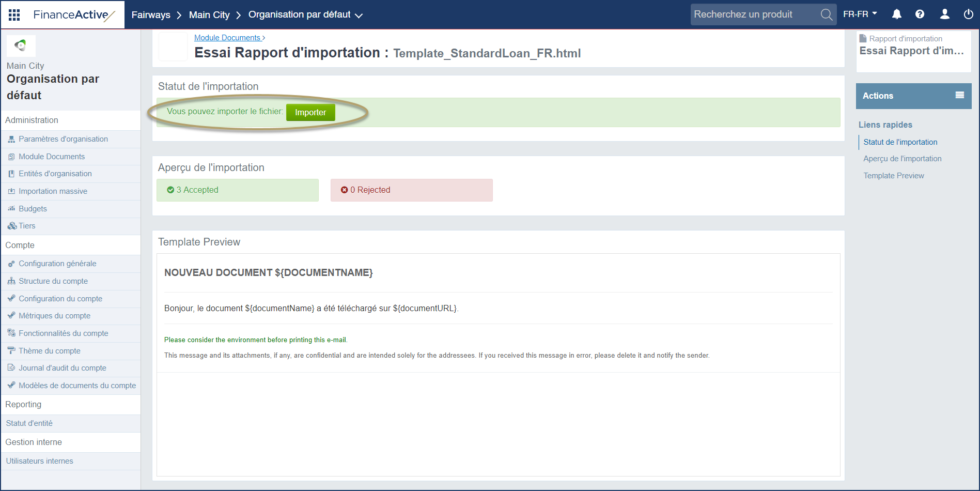Select the Budgets bar chart icon
Viewport: 980px width, 491px height.
pos(11,208)
